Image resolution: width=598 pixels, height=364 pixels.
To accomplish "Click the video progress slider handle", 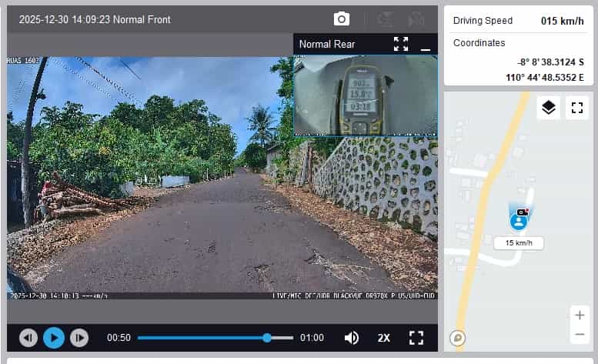I will 267,338.
